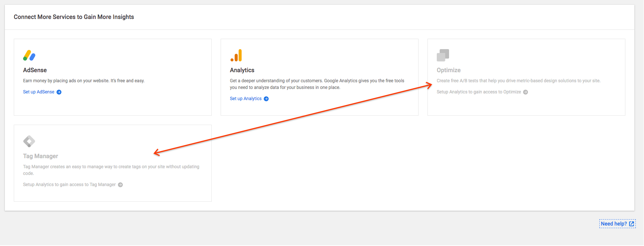Click the arrow icon after gain access to Tag Manager
Image resolution: width=644 pixels, height=246 pixels.
(120, 185)
